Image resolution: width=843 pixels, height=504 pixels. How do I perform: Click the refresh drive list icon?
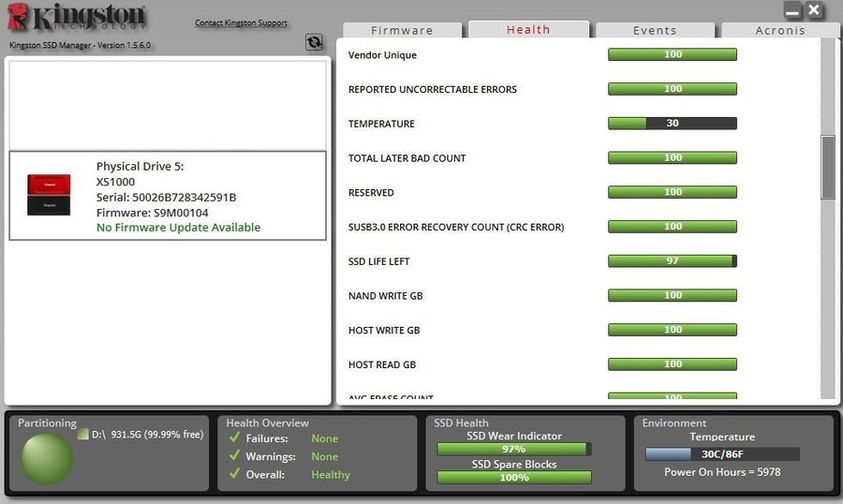coord(314,42)
